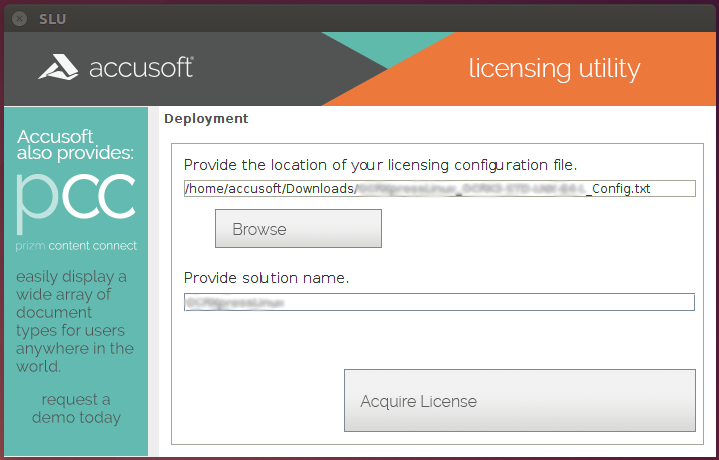Screen dimensions: 719x460
Task: Click the "licensing utility" orange banner title
Action: click(554, 68)
